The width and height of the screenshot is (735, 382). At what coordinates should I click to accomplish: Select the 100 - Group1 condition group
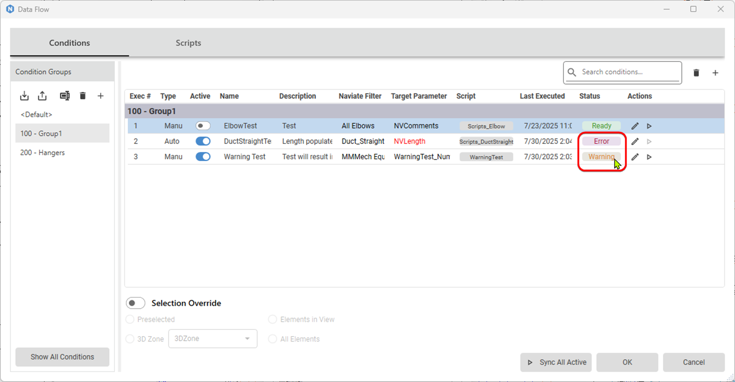point(62,134)
